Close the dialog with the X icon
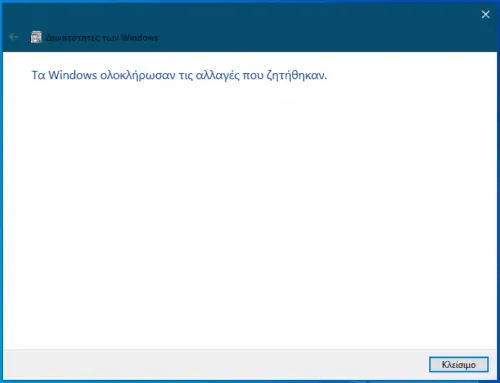 485,14
